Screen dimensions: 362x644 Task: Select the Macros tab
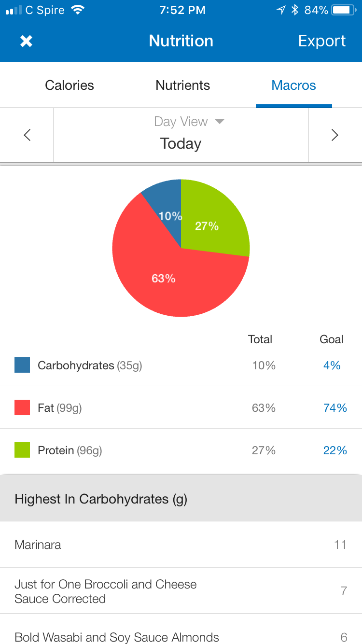click(293, 85)
